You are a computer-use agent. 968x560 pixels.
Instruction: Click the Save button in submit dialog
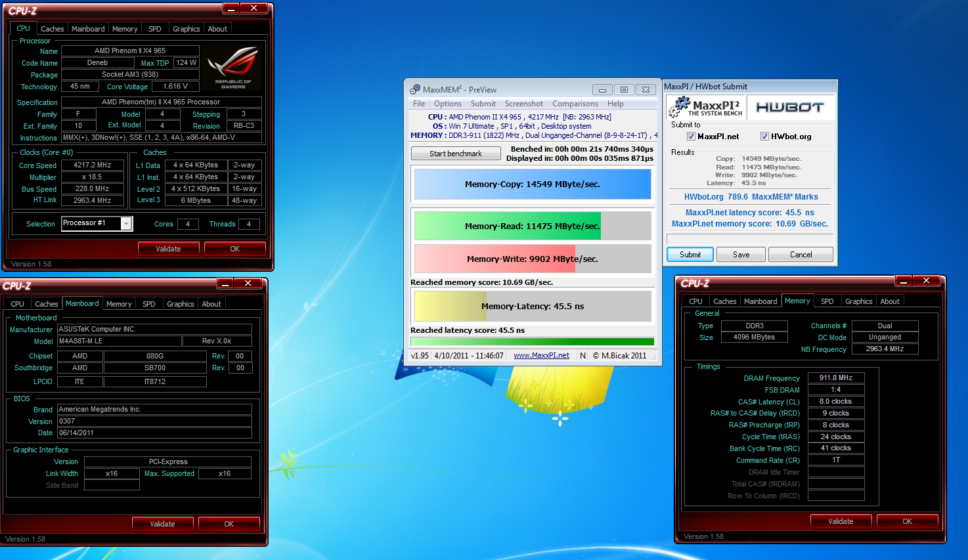[741, 255]
